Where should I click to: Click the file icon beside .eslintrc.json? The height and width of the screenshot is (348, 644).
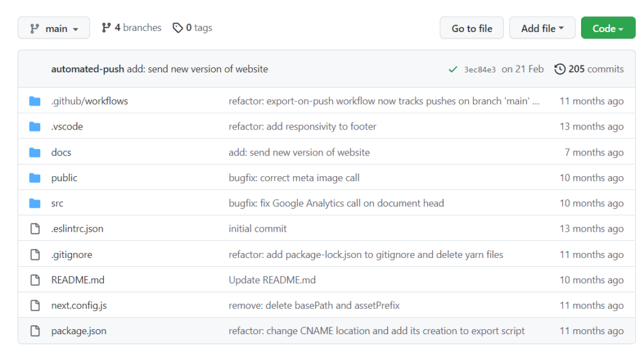pyautogui.click(x=35, y=229)
